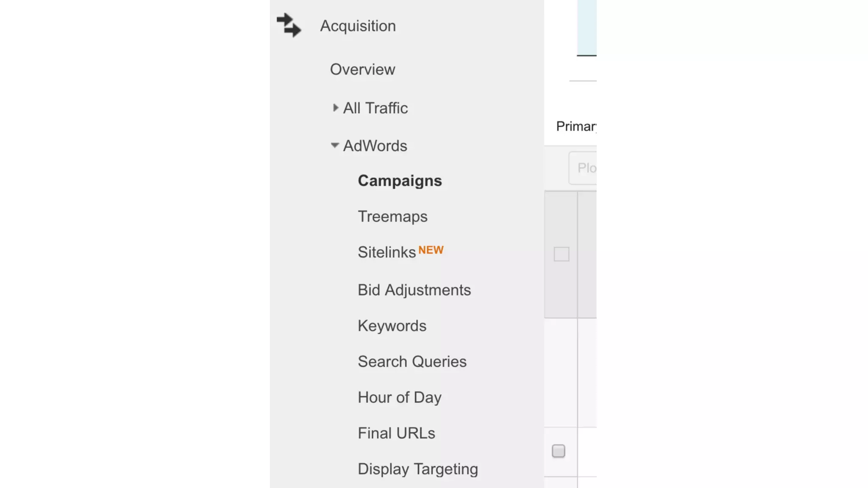
Task: Click the orange NEW badge beside Sitelinks
Action: [x=431, y=250]
